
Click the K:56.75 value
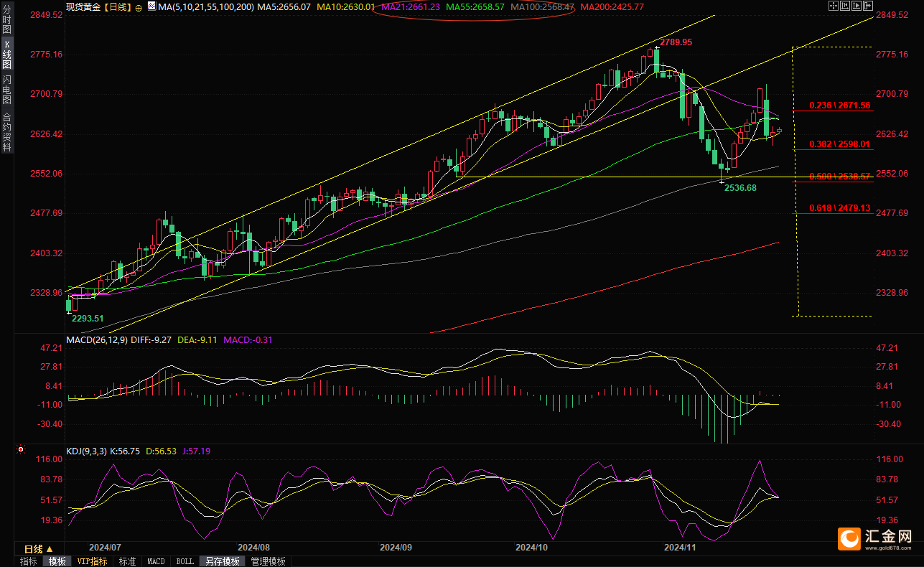tap(126, 451)
